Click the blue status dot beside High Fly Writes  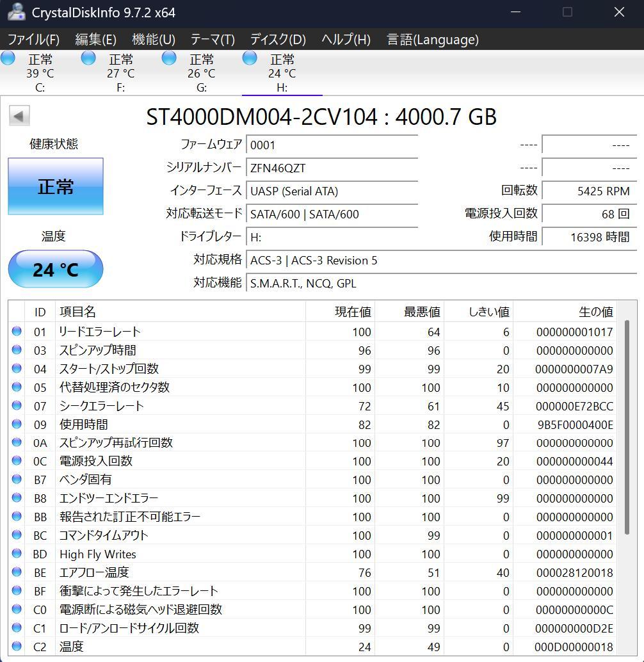pos(17,554)
